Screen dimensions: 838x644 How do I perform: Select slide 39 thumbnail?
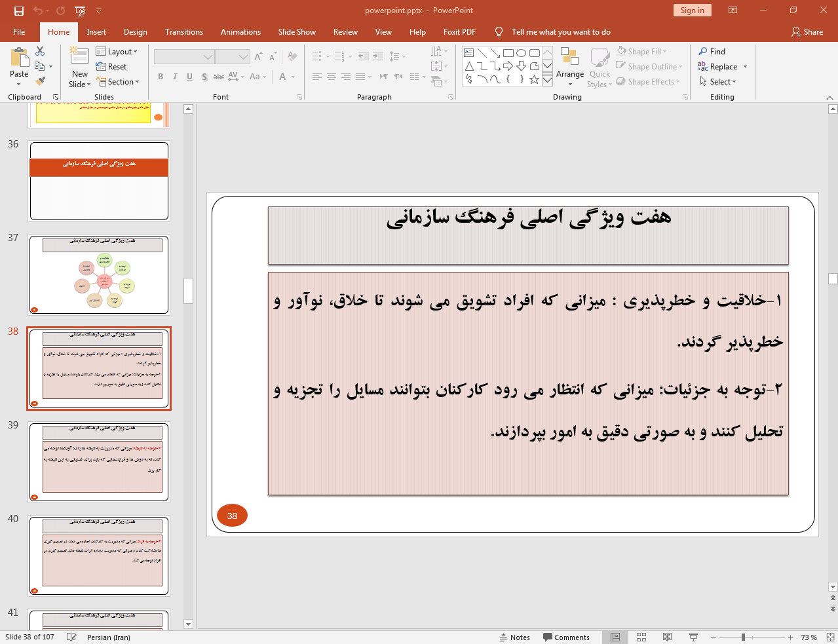pyautogui.click(x=99, y=462)
